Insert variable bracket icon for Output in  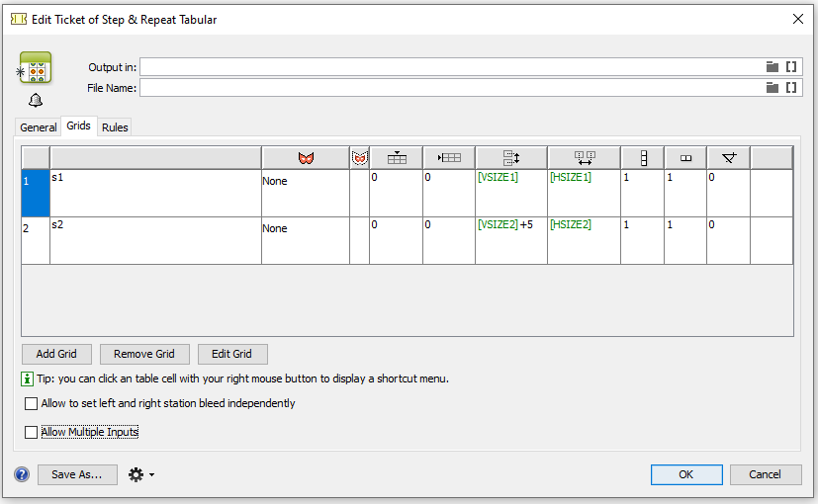coord(791,67)
